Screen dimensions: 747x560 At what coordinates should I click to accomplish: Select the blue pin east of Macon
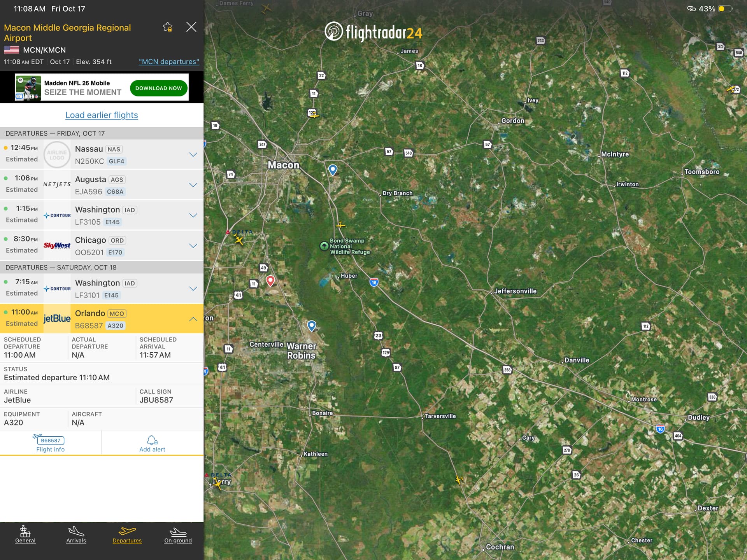pyautogui.click(x=333, y=169)
